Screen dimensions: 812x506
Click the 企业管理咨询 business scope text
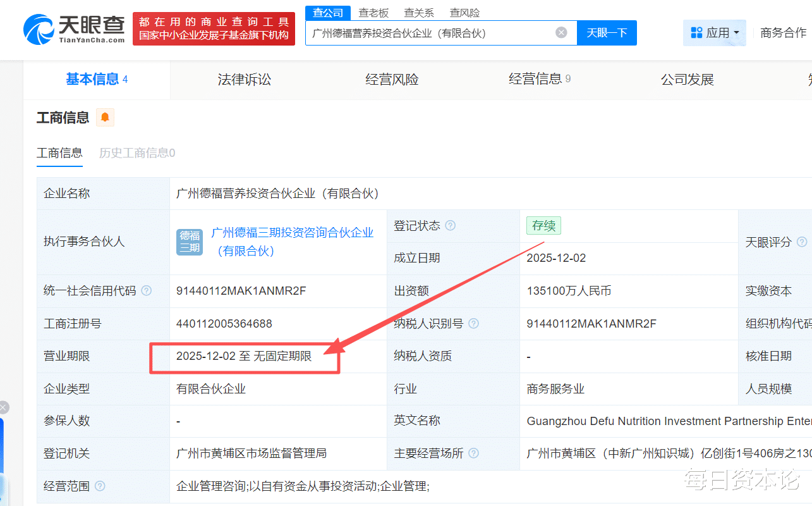tap(303, 486)
